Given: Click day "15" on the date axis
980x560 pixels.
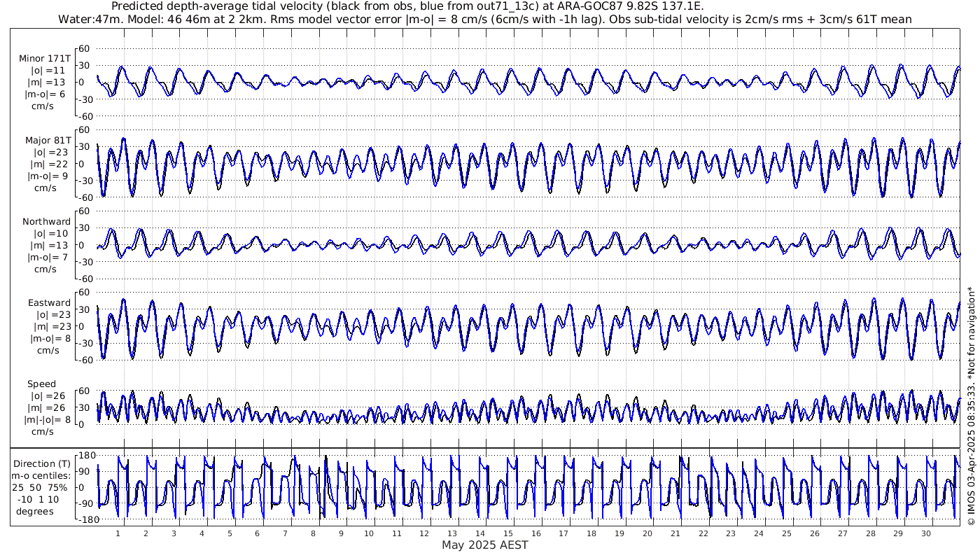Looking at the screenshot, I should point(508,533).
